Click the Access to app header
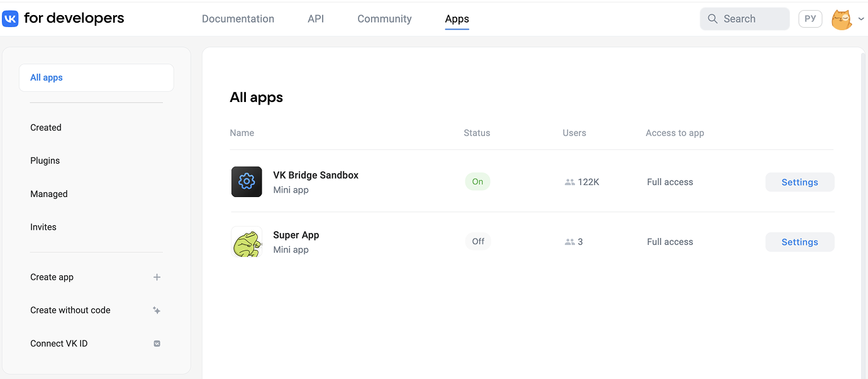Screen dimensions: 868x379 (x=675, y=133)
